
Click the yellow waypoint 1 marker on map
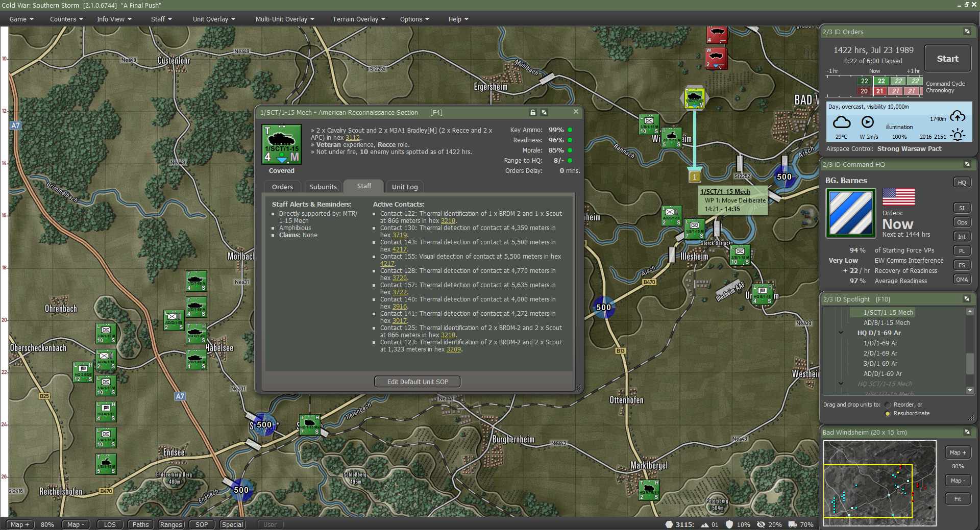(694, 176)
